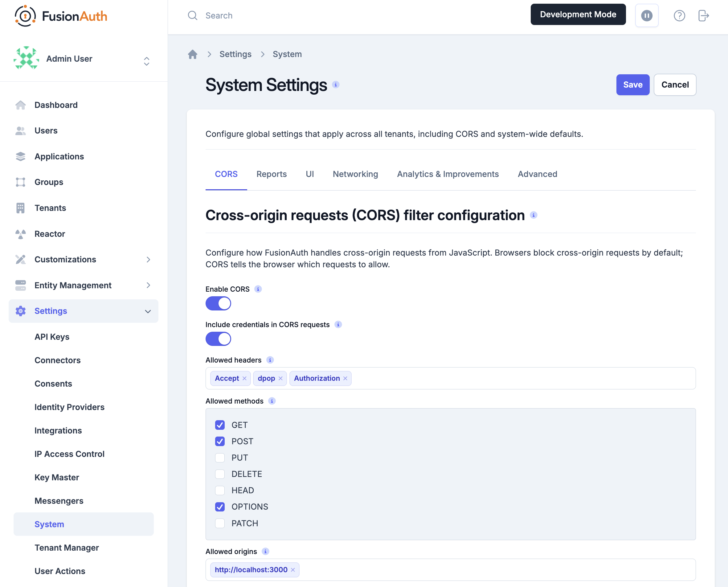Toggle the Enable CORS switch
Image resolution: width=728 pixels, height=587 pixels.
(218, 303)
